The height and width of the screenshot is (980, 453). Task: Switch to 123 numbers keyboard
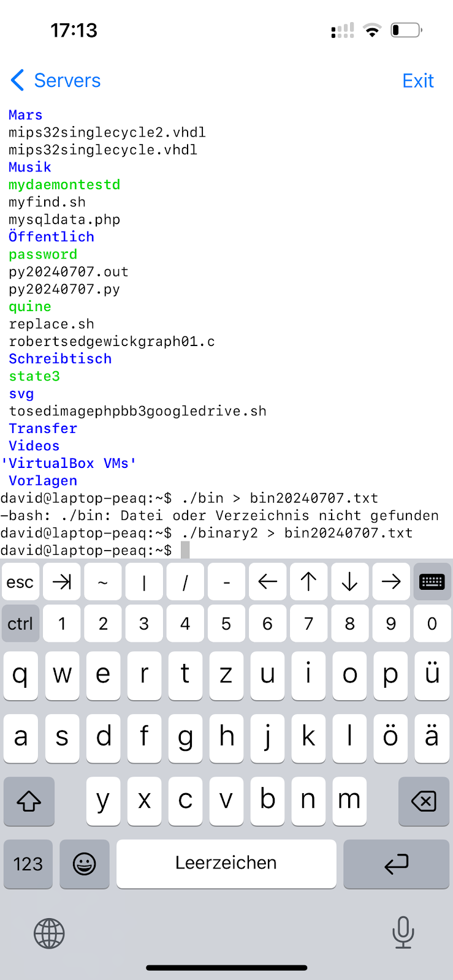pyautogui.click(x=28, y=864)
